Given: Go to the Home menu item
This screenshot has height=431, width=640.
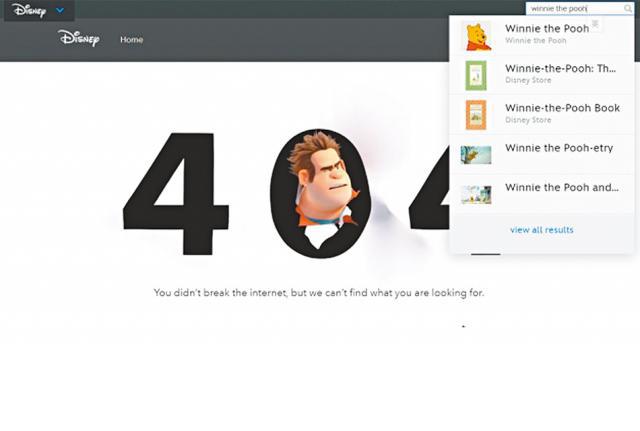Looking at the screenshot, I should (x=131, y=40).
